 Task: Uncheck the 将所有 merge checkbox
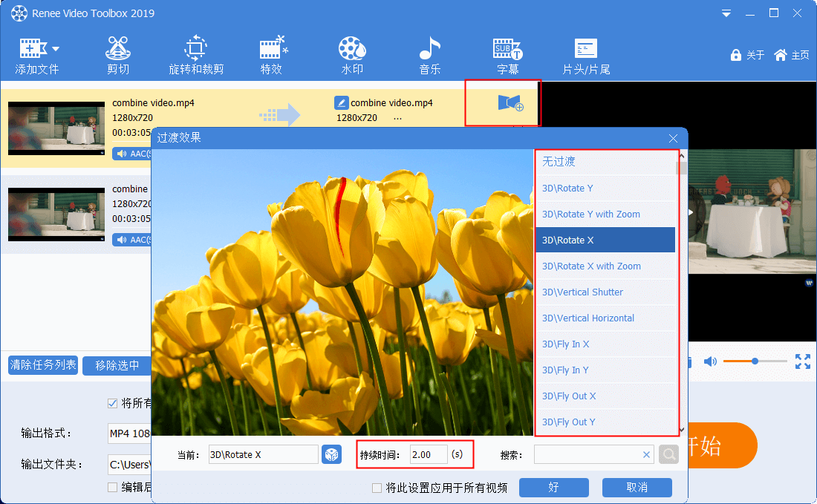click(x=113, y=403)
